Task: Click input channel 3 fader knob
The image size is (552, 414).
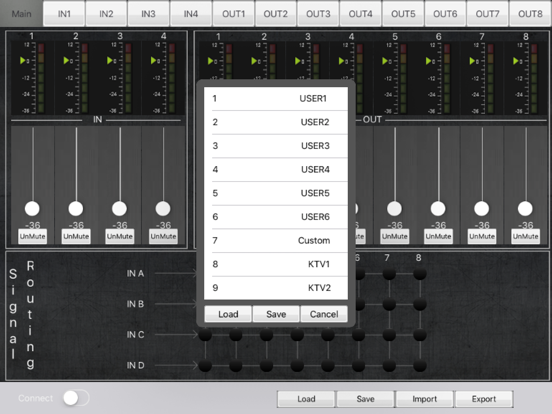Action: coord(119,209)
